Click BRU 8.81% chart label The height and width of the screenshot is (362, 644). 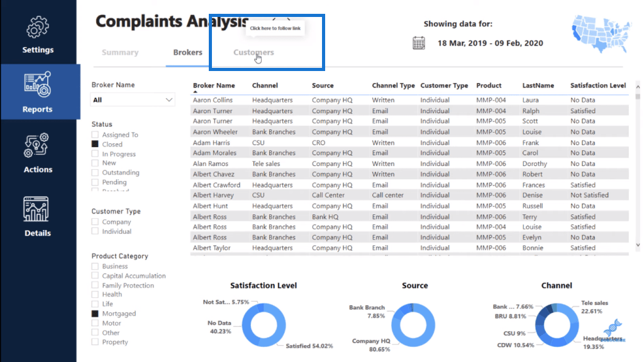pyautogui.click(x=510, y=317)
